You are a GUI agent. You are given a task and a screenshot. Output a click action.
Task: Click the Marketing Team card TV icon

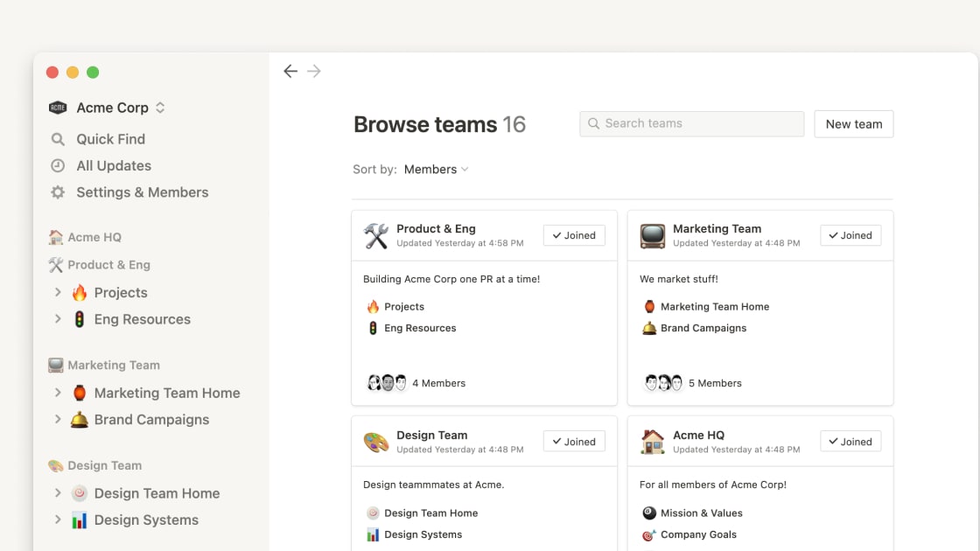(x=653, y=235)
